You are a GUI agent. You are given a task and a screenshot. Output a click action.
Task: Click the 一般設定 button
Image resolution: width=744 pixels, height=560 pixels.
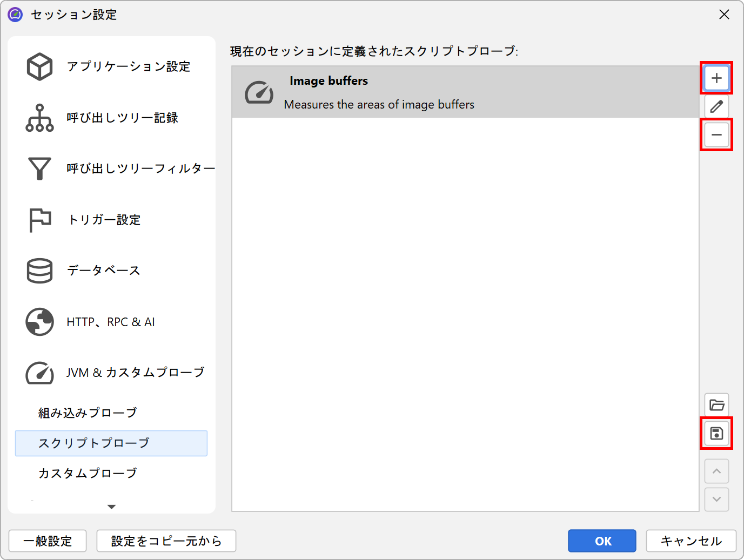click(48, 541)
